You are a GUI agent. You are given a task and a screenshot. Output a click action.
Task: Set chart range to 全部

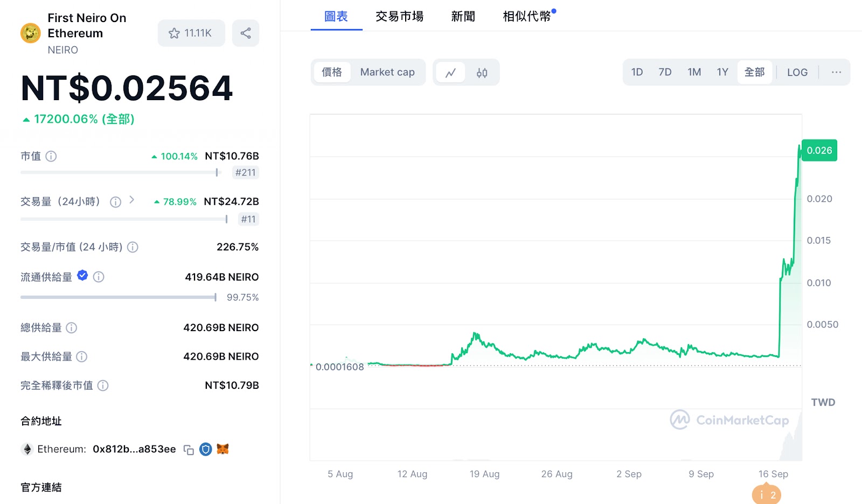pyautogui.click(x=755, y=72)
